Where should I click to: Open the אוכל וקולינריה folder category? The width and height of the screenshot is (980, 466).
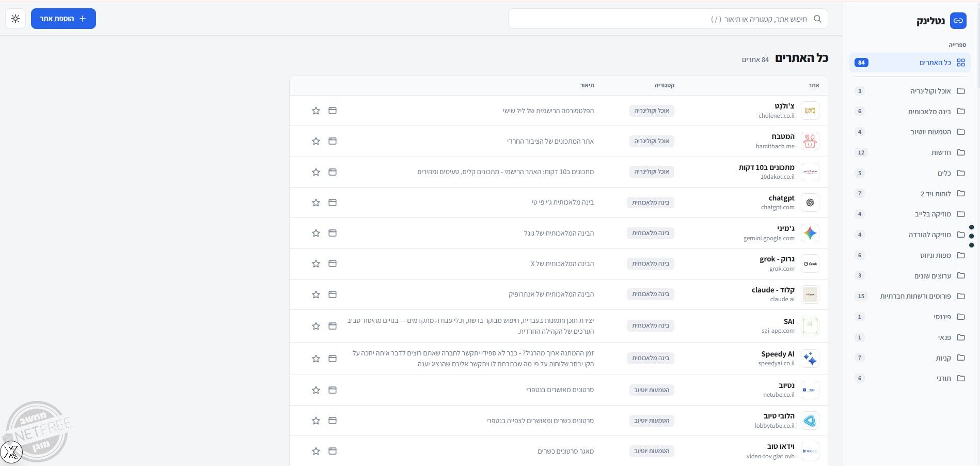(x=910, y=91)
